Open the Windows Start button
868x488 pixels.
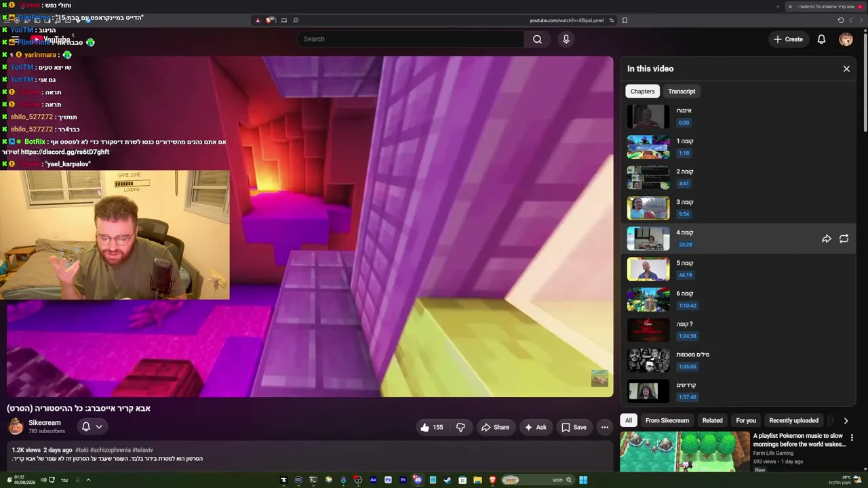pos(583,481)
